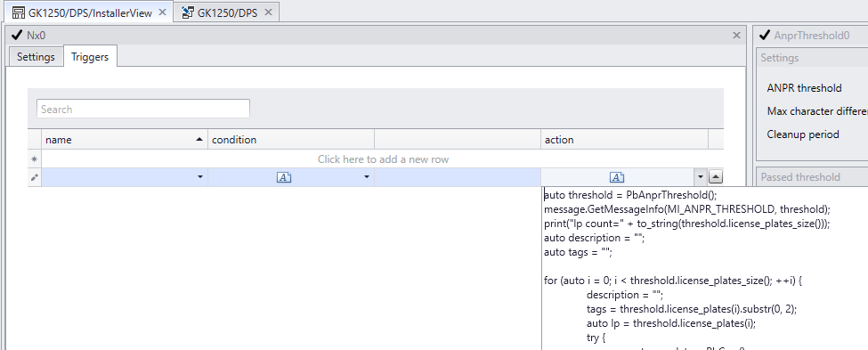Click the pencil edit row indicator
Viewport: 868px width, 350px height.
[x=35, y=177]
